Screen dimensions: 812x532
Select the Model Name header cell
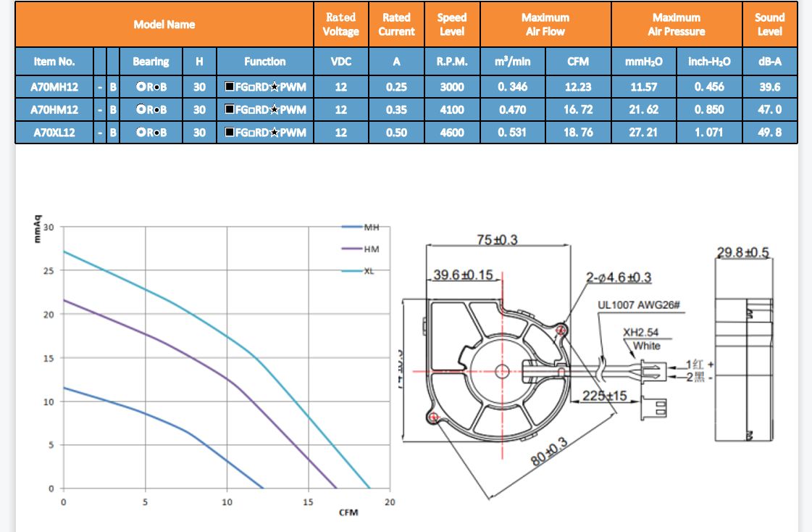tap(164, 25)
